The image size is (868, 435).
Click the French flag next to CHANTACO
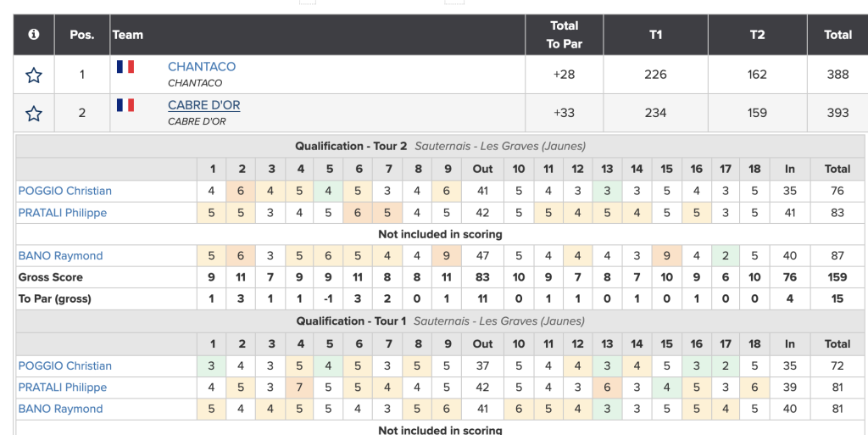(125, 67)
